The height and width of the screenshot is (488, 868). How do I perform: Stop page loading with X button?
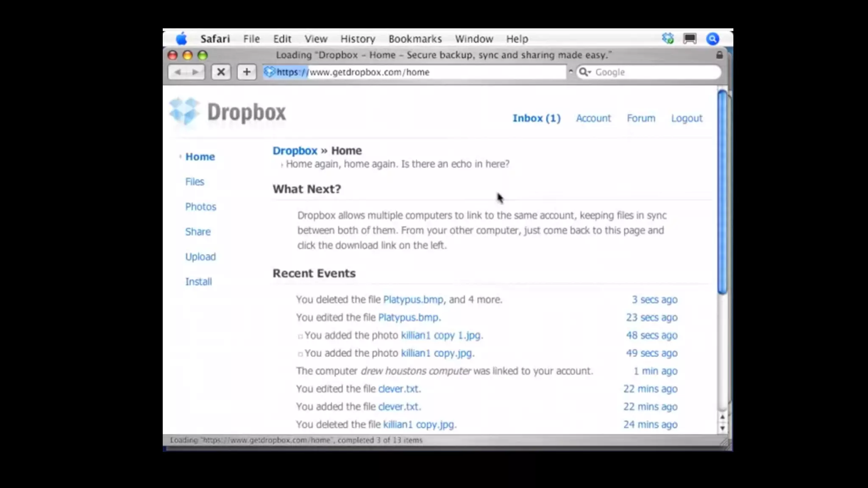coord(221,72)
